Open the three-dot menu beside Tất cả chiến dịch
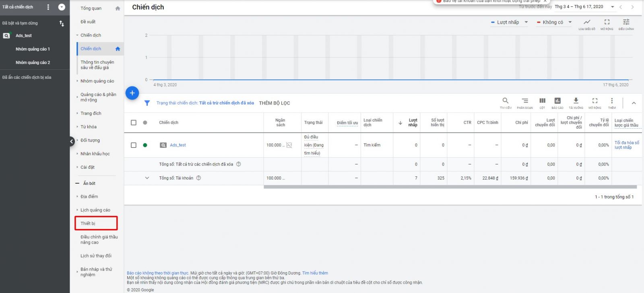 point(48,7)
